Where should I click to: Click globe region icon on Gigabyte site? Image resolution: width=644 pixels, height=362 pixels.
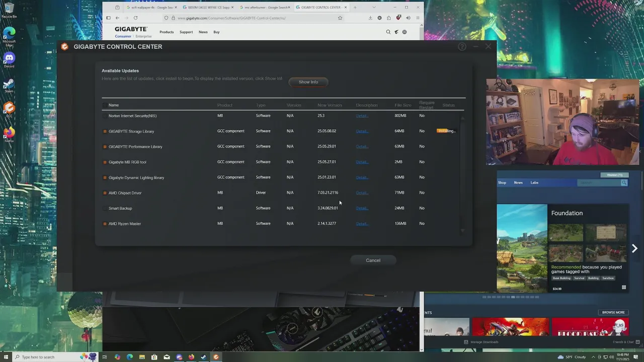404,32
